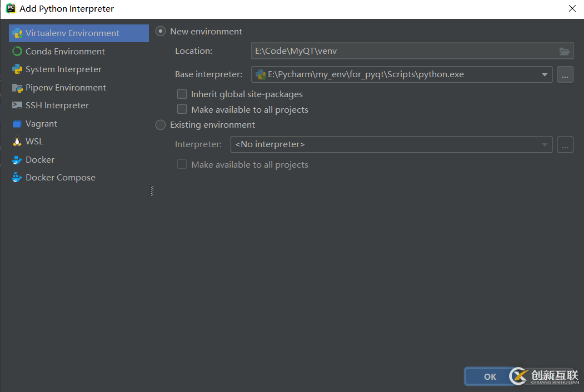Select System Interpreter in sidebar

(x=78, y=69)
